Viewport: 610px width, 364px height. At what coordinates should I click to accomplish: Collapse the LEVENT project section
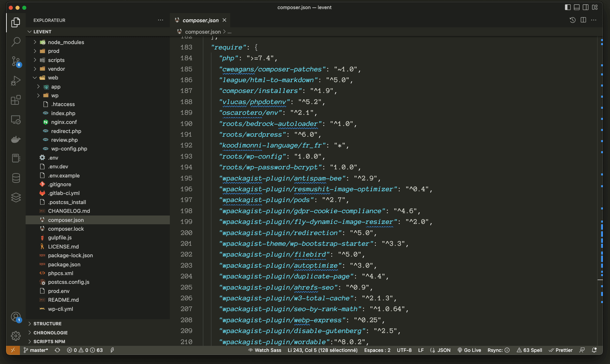(98, 32)
